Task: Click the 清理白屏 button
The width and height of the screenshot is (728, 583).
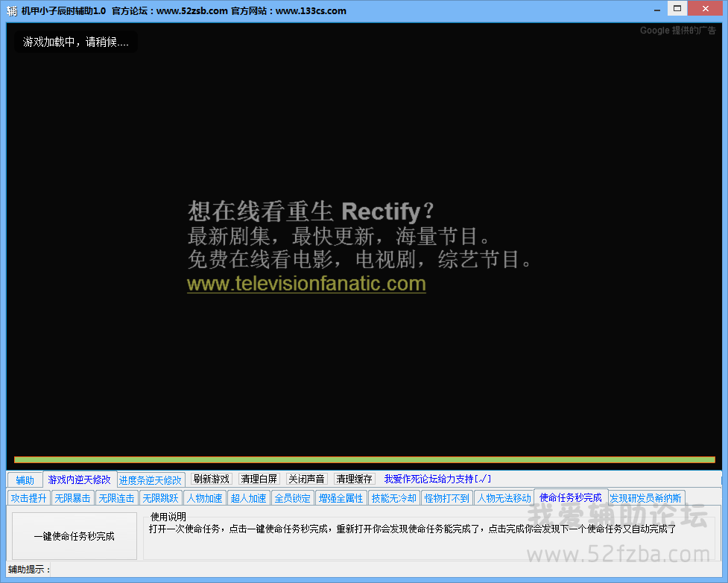Action: coord(259,479)
